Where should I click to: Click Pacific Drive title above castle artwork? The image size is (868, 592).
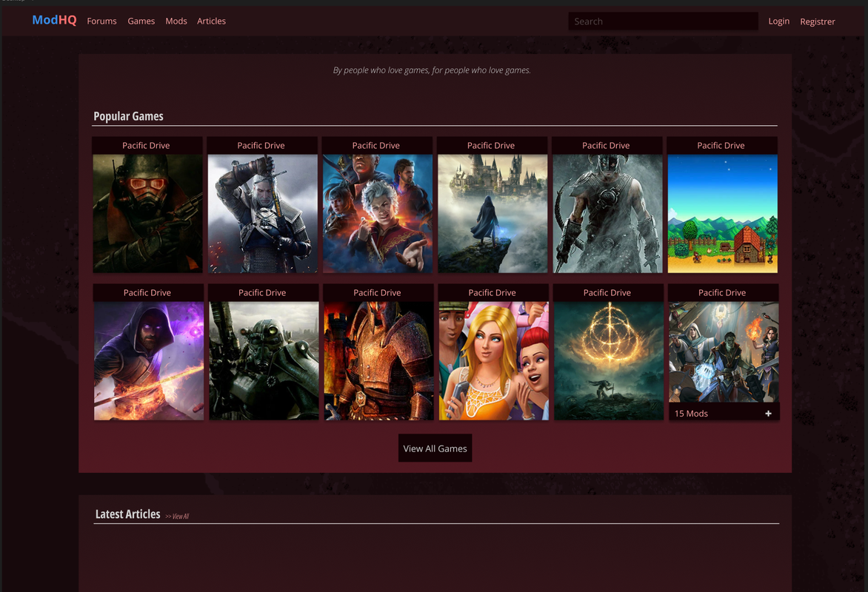coord(491,146)
